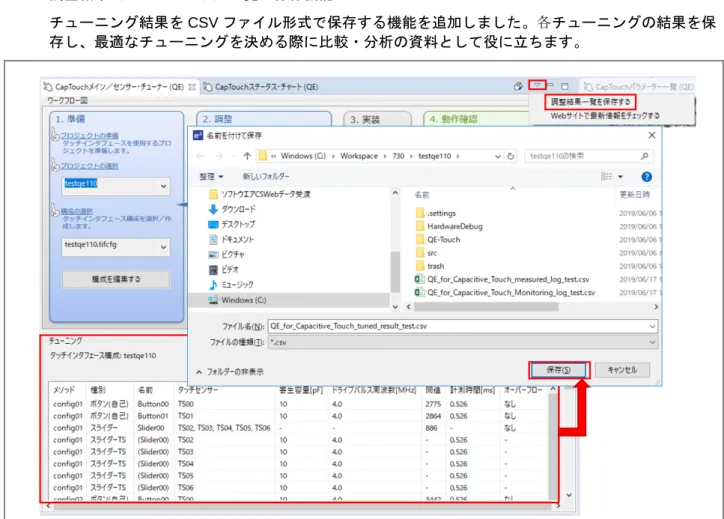Click the 'キャンセル' button
724x519 pixels.
coord(622,370)
